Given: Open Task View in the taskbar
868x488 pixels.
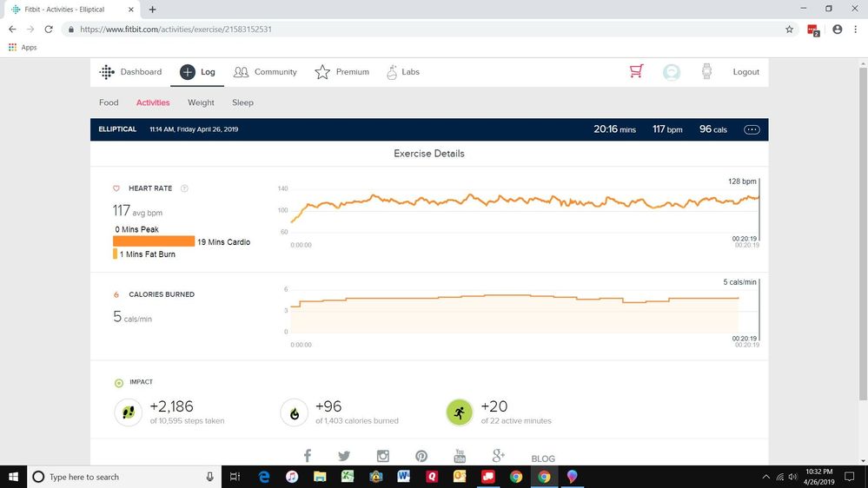Looking at the screenshot, I should tap(235, 477).
